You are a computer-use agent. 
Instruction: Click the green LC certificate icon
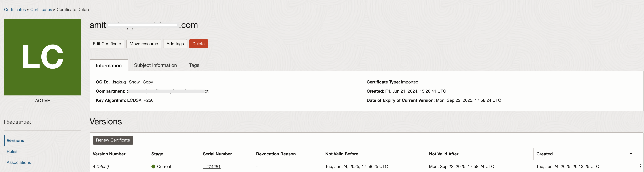tap(42, 57)
